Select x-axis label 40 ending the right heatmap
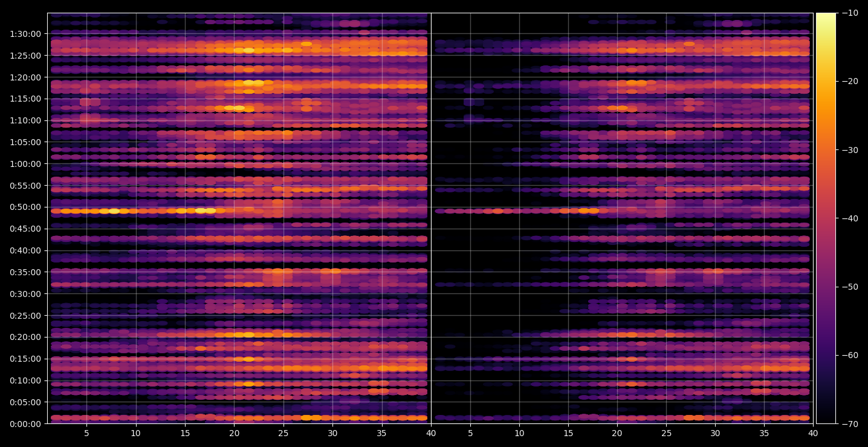The image size is (868, 447). pyautogui.click(x=813, y=433)
